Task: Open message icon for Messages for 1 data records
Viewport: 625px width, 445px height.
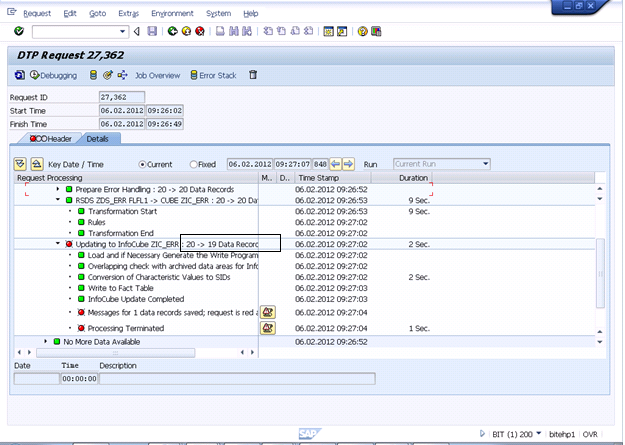Action: coord(268,312)
